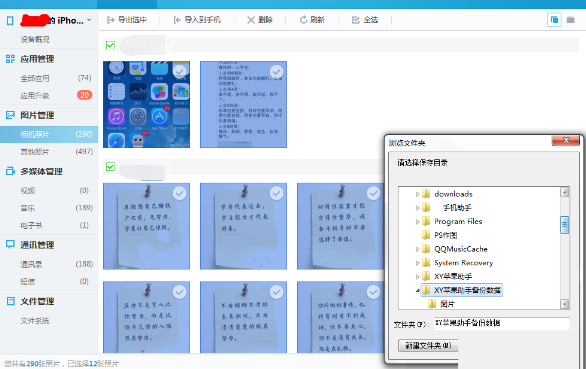The width and height of the screenshot is (586, 369).
Task: Open 应用升级 app updates
Action: (x=35, y=95)
